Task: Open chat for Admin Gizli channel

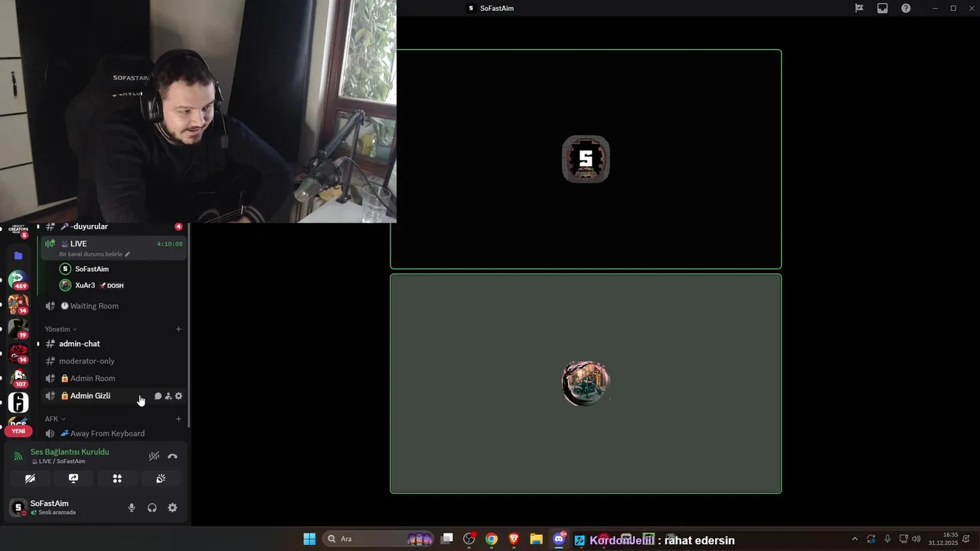Action: click(158, 396)
